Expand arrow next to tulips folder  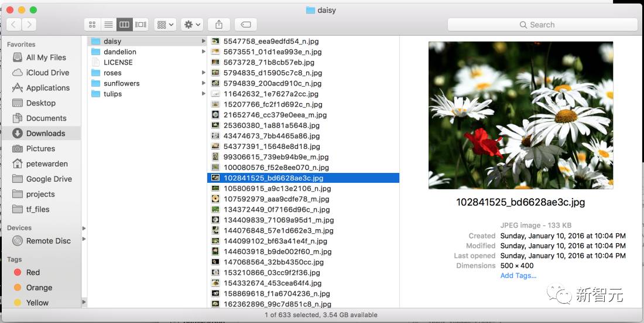tap(203, 94)
